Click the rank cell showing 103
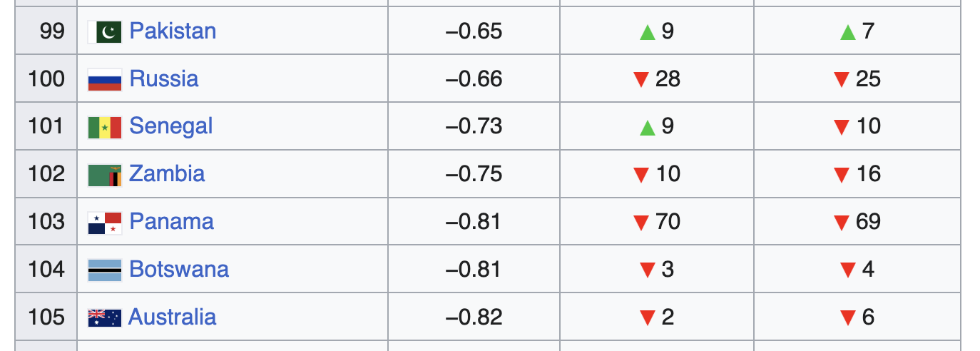980x351 pixels. tap(46, 222)
